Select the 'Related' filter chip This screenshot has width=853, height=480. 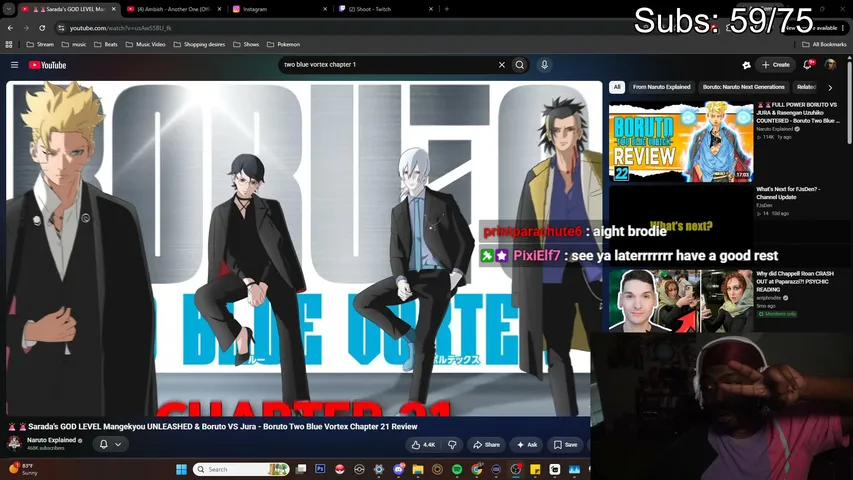(x=806, y=87)
